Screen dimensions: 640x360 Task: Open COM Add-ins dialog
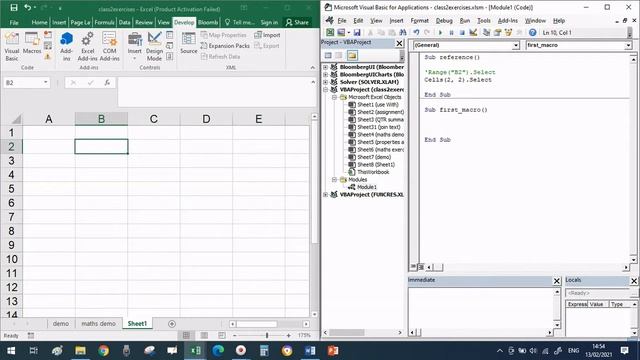click(x=109, y=46)
